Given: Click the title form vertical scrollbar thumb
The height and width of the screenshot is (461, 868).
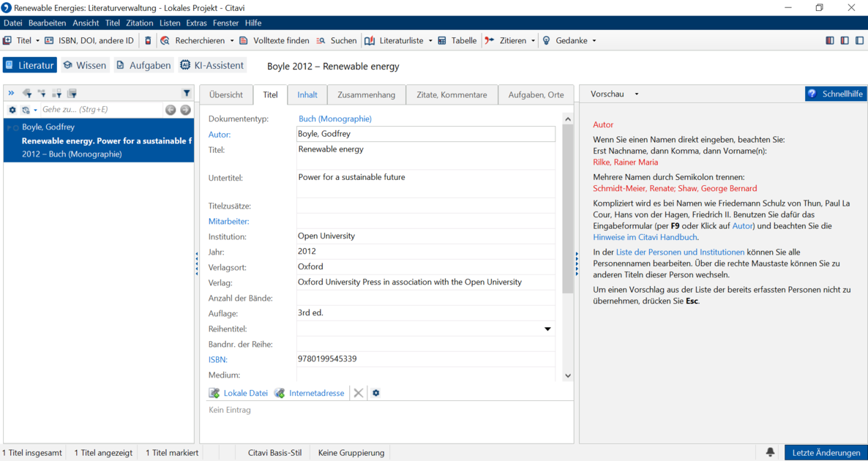Looking at the screenshot, I should tap(567, 209).
